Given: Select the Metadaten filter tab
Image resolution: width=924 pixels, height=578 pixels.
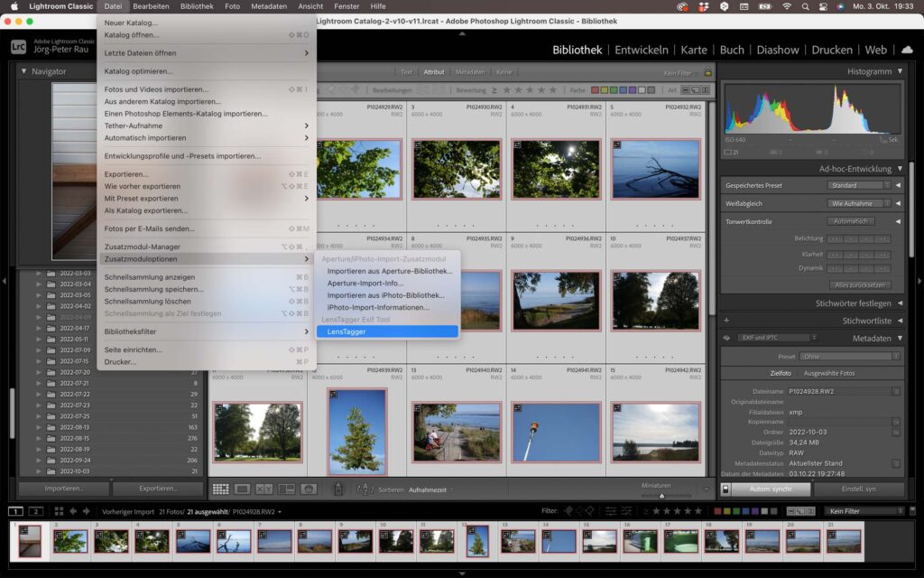Looking at the screenshot, I should pos(469,72).
